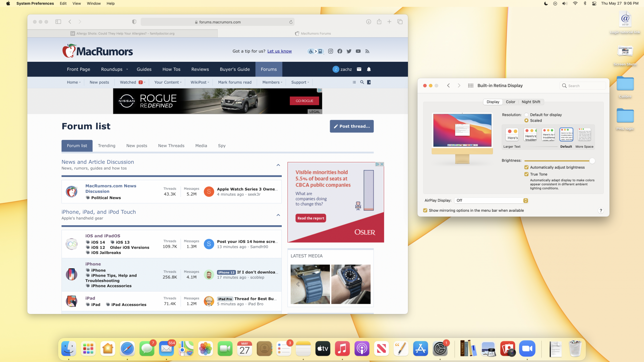Select Default for display resolution
Image resolution: width=644 pixels, height=362 pixels.
[526, 115]
